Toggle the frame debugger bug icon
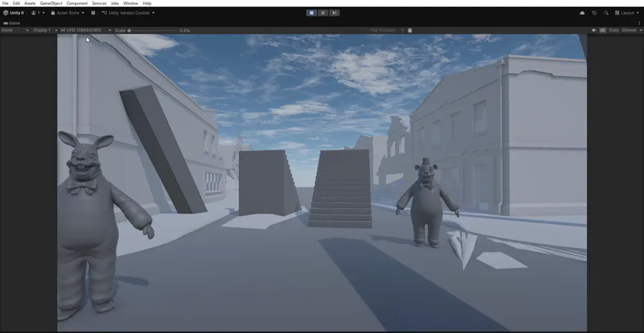 (409, 30)
